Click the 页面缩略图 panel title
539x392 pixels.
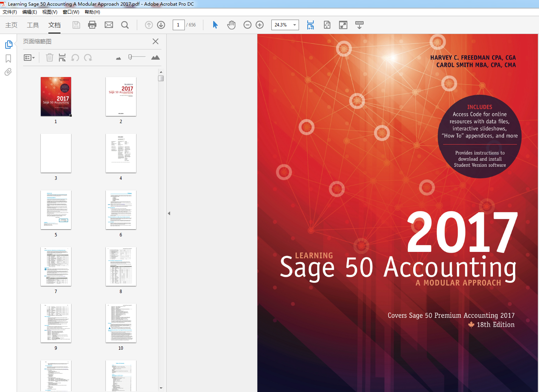(37, 42)
